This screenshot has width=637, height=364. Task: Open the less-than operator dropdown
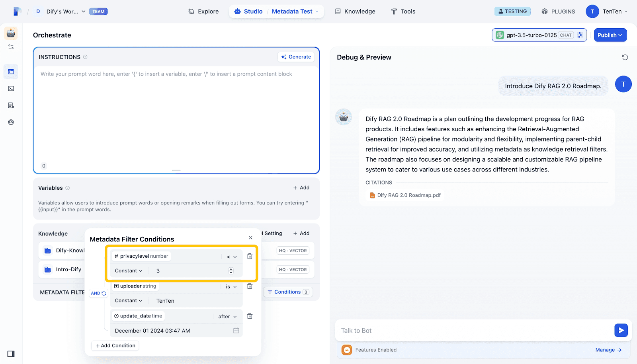pos(232,257)
